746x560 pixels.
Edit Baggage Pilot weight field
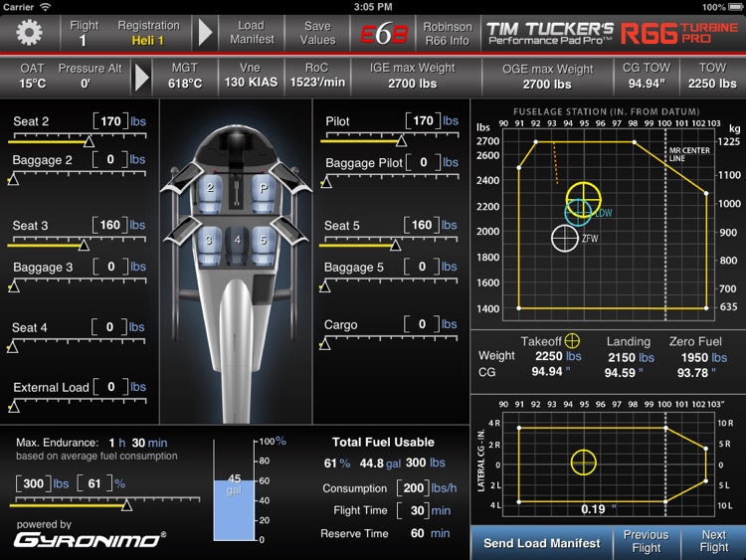pos(423,163)
